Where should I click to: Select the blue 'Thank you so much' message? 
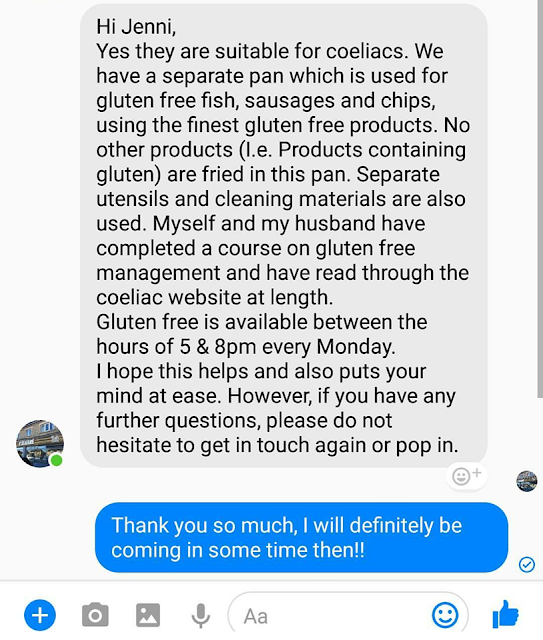pos(301,537)
